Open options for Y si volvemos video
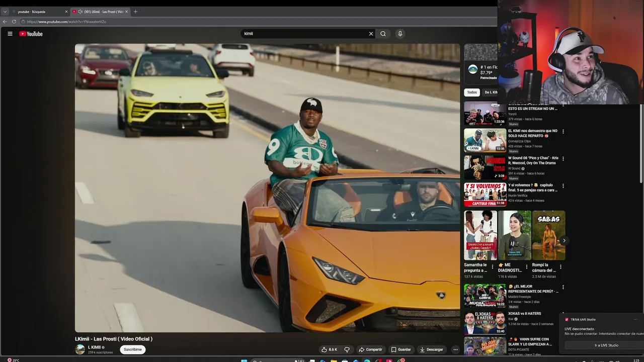Viewport: 644px width, 362px height. pos(563,186)
